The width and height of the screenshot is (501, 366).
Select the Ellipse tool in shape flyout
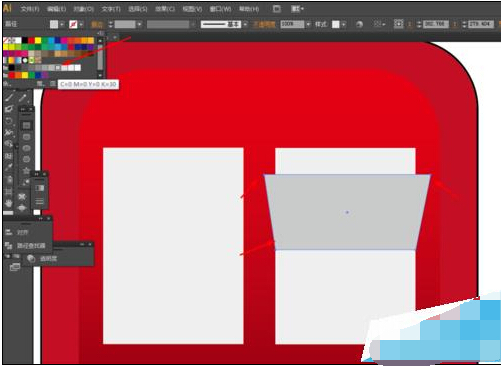26,148
